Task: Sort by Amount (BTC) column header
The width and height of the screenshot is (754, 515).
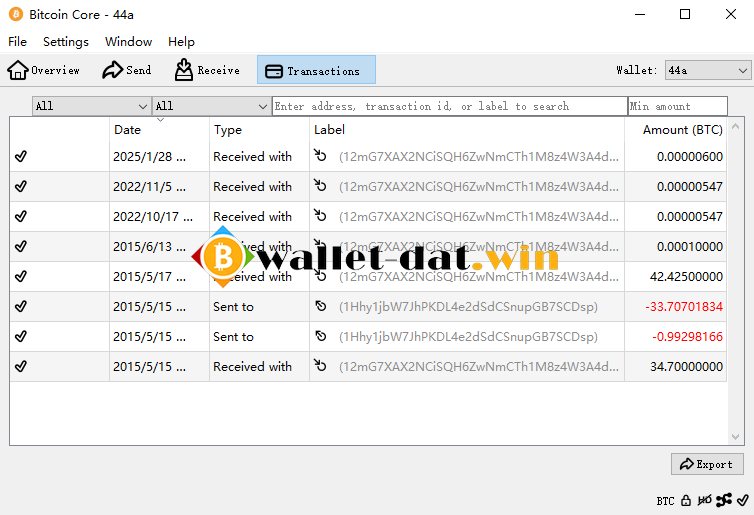Action: [x=676, y=130]
